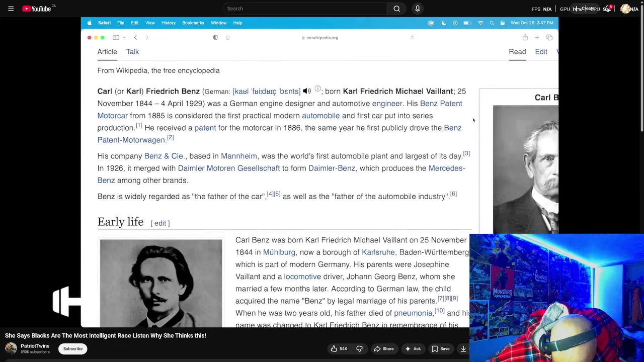Follow the engineer link

click(x=387, y=104)
